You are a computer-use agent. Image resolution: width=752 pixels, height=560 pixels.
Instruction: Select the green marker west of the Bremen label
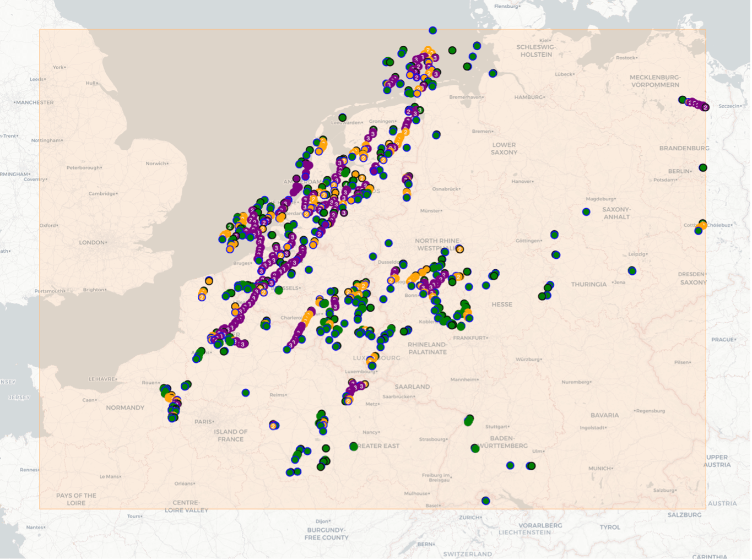coord(436,135)
